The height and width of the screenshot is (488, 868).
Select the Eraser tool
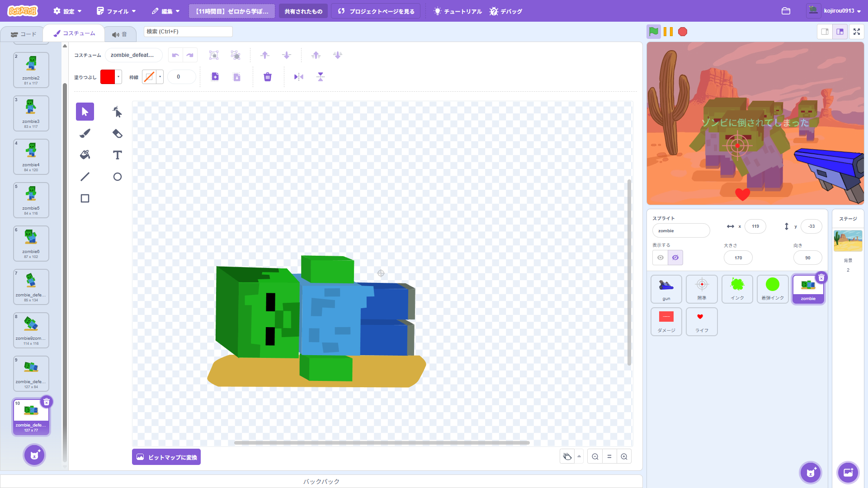point(117,133)
